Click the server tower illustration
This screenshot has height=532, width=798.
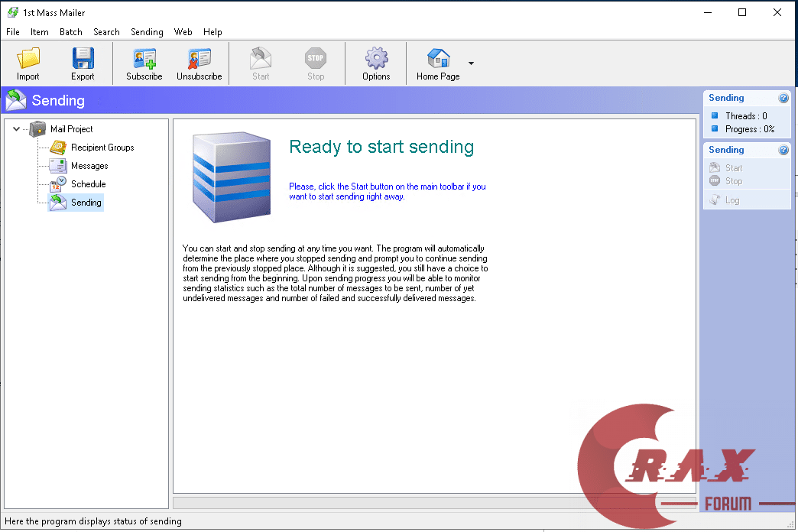point(232,177)
